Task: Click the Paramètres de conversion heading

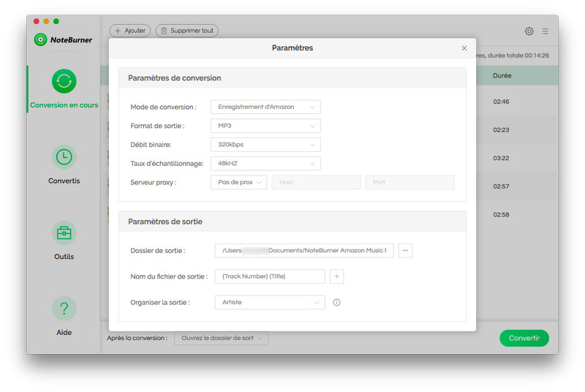Action: click(x=175, y=78)
